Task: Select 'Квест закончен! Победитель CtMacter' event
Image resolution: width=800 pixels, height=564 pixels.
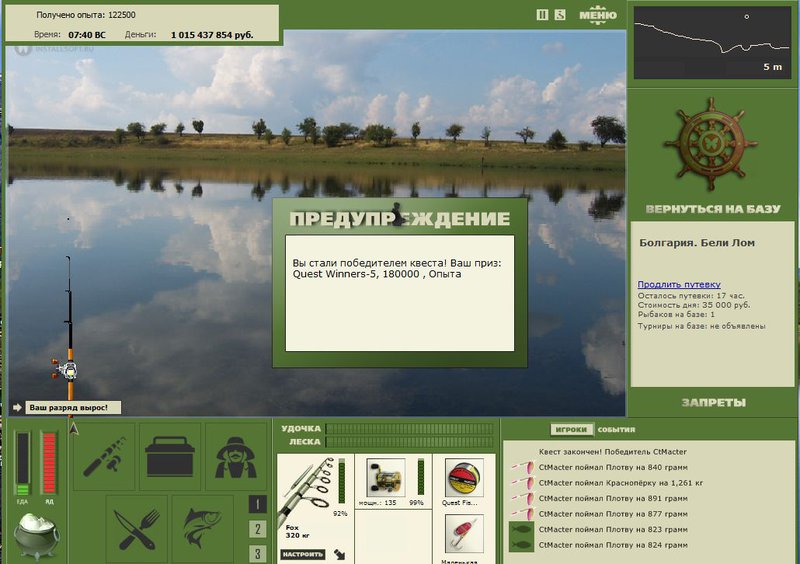Action: pyautogui.click(x=612, y=452)
